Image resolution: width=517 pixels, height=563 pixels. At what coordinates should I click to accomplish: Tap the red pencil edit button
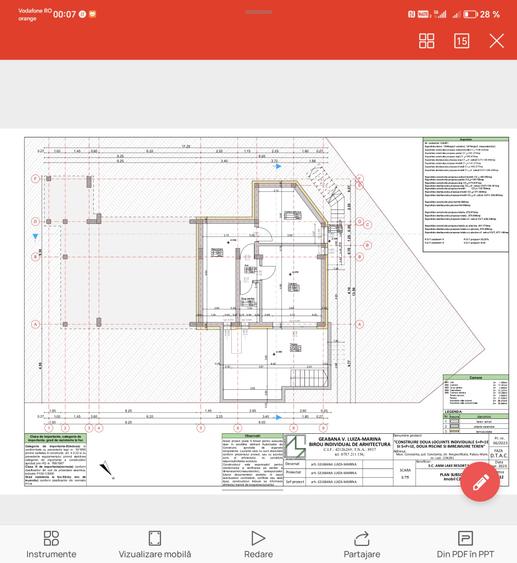[x=480, y=482]
